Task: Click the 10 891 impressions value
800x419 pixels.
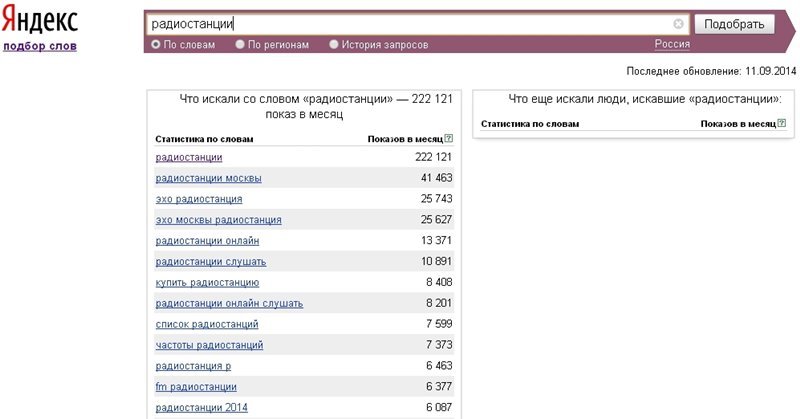Action: click(x=437, y=262)
